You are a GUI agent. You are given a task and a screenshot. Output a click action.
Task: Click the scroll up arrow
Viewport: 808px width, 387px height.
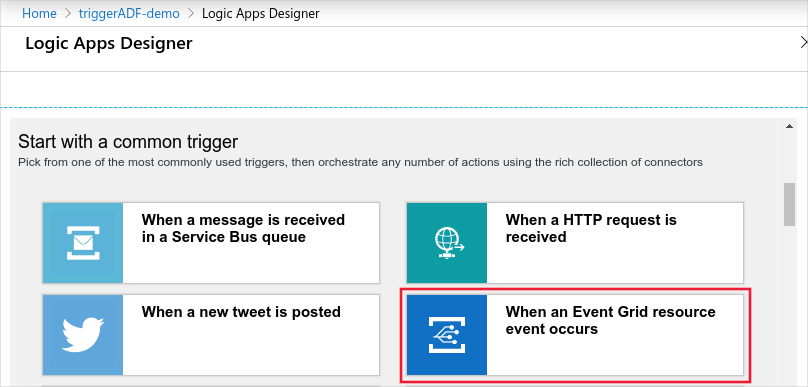tap(789, 126)
